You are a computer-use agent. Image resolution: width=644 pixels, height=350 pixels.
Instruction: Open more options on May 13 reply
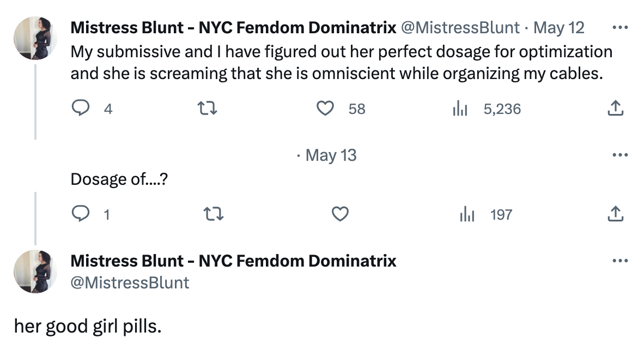pyautogui.click(x=619, y=155)
